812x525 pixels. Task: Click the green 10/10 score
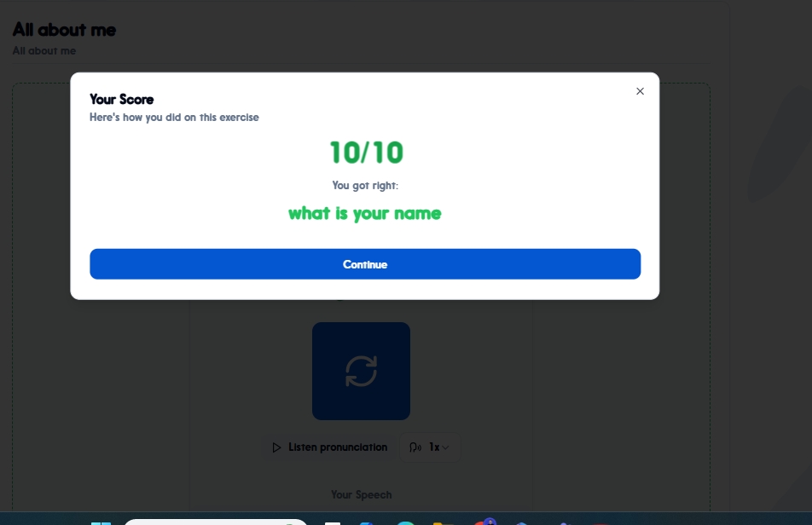366,153
